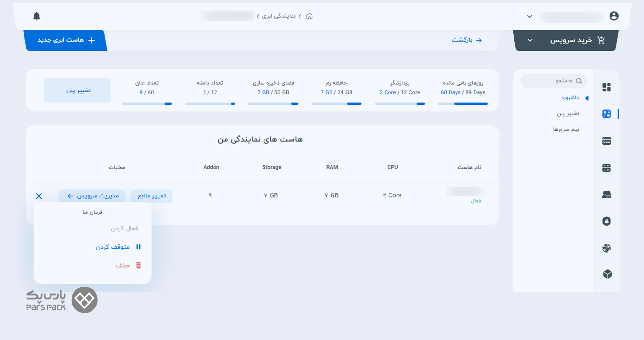Select the highlighted cloud reseller sidebar icon
644x340 pixels.
(607, 114)
